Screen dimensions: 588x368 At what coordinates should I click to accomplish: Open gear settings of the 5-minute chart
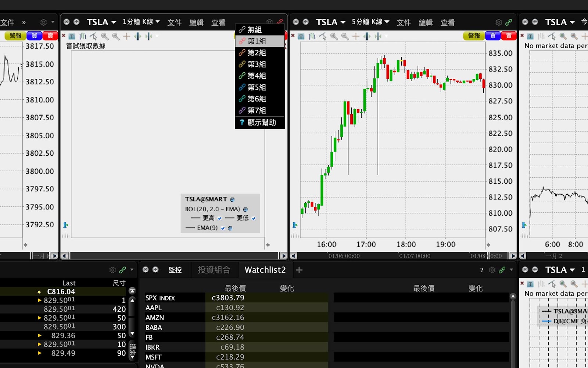(x=499, y=22)
